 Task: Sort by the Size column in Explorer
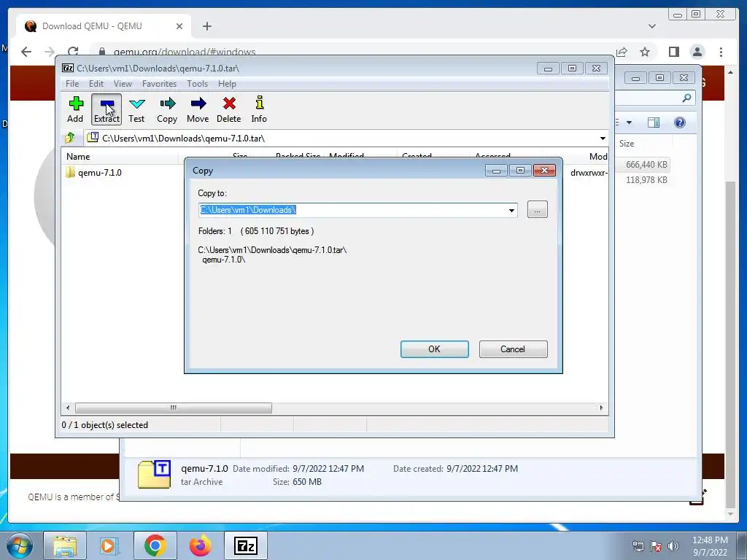627,144
